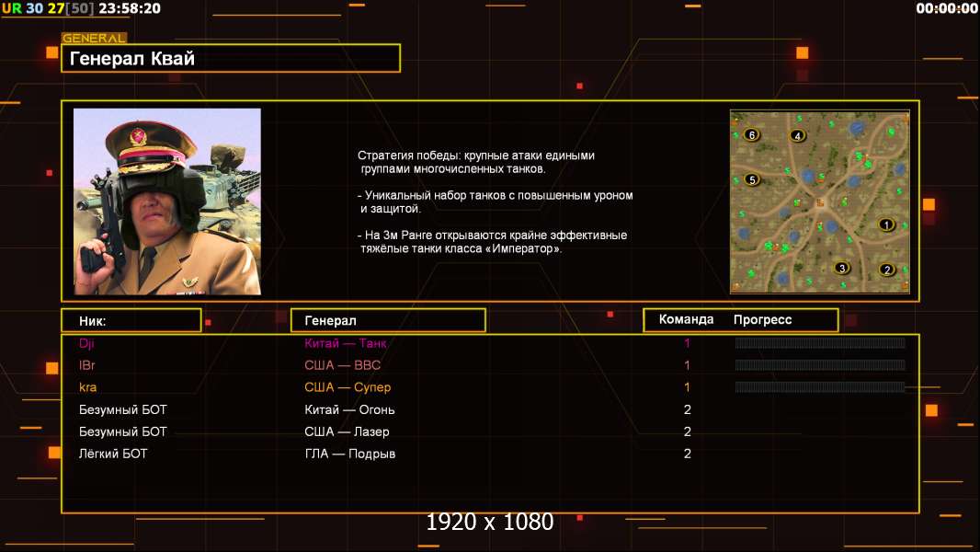
Task: Click 'США — Супер' general entry
Action: tap(348, 387)
